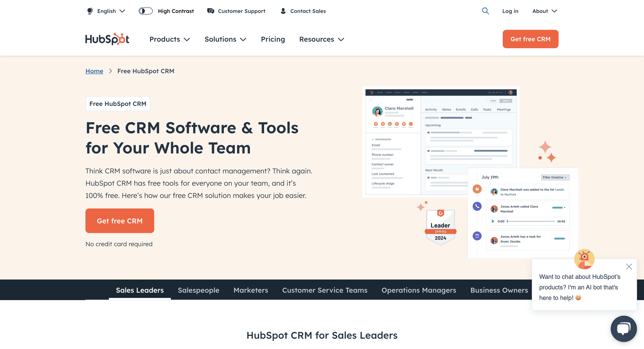Open the English language dropdown
644x349 pixels.
click(x=111, y=11)
